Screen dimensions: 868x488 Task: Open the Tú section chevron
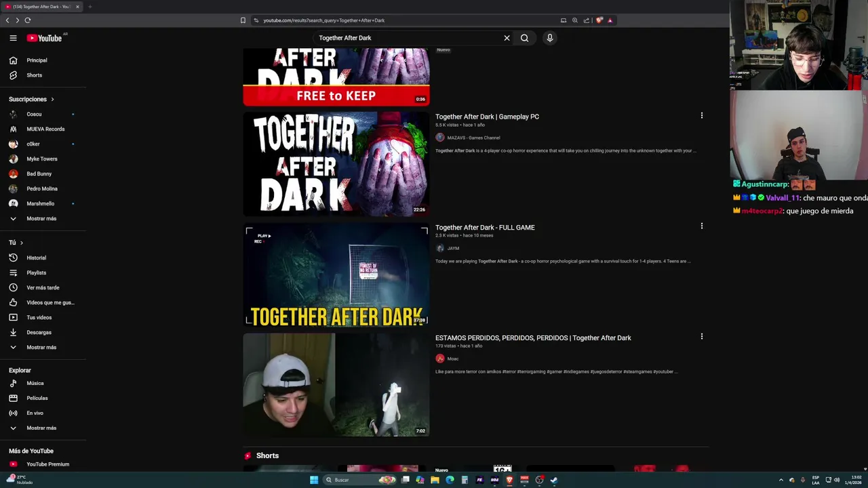click(x=21, y=243)
